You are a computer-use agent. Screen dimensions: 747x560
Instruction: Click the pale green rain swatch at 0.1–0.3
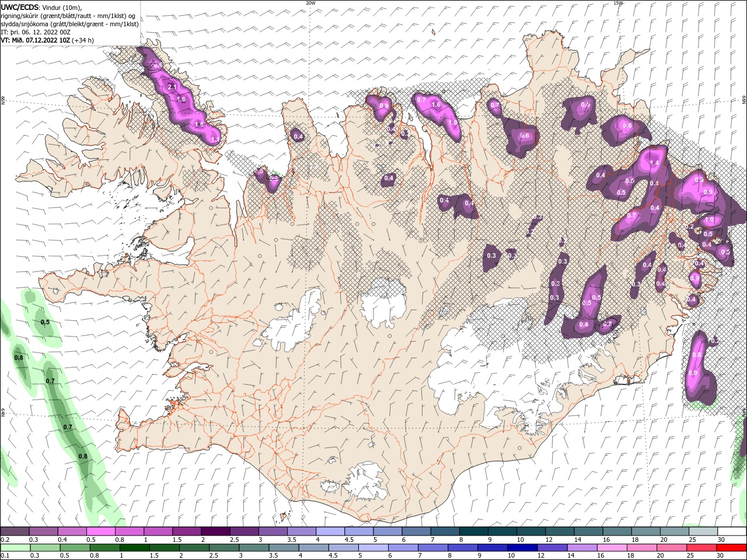(x=15, y=548)
